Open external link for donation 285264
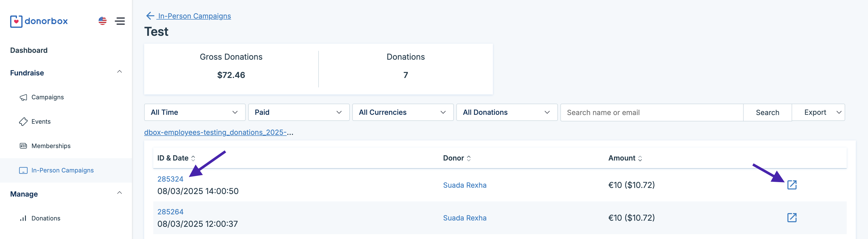The height and width of the screenshot is (239, 868). [x=792, y=218]
